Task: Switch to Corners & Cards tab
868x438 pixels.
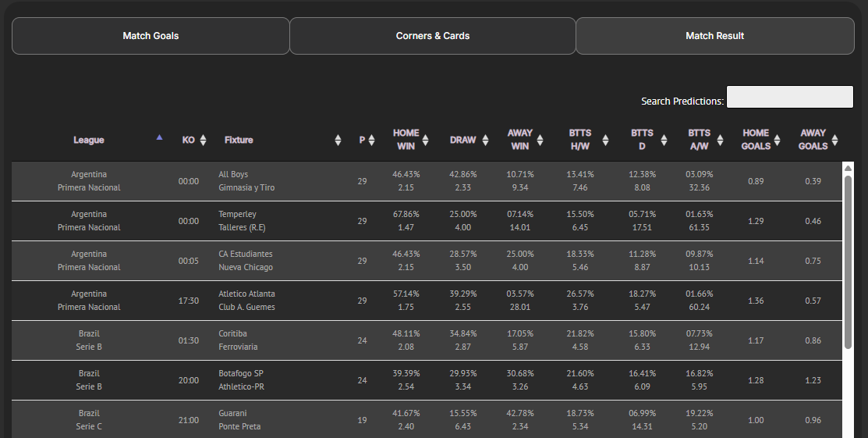Action: pos(433,36)
